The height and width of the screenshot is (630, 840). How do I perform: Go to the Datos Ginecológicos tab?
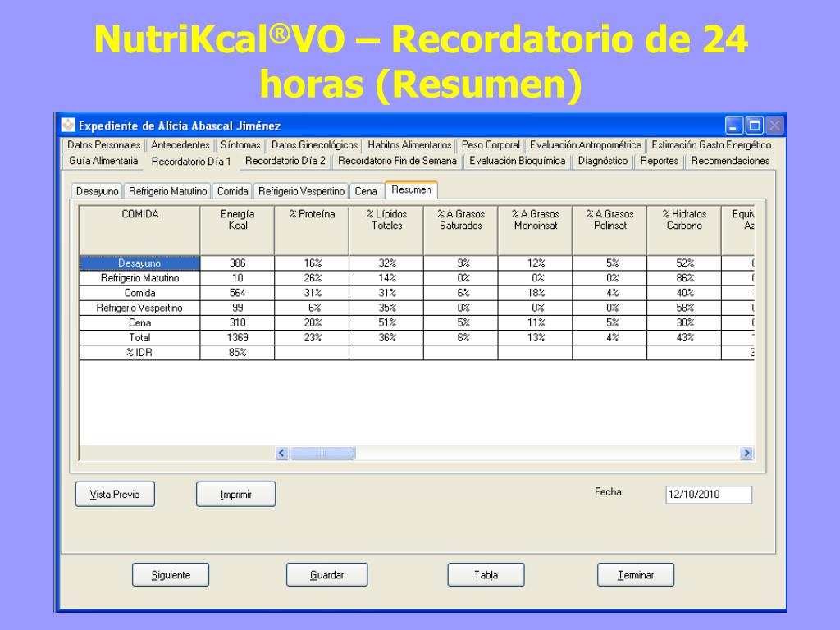pos(314,144)
